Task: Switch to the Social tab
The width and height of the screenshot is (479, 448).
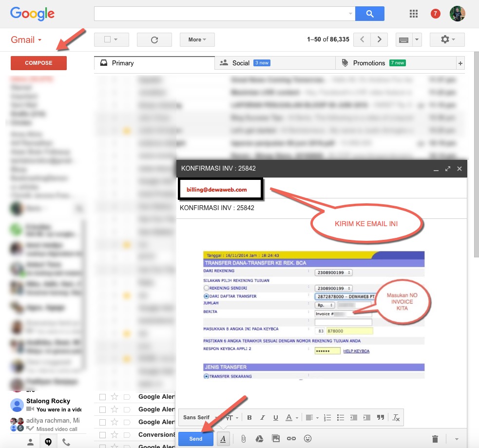Action: 275,63
